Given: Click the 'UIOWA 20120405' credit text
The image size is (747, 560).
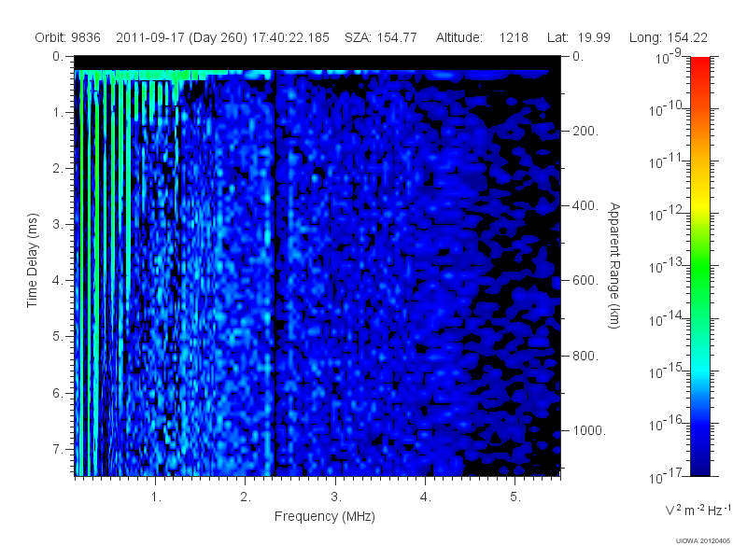Looking at the screenshot, I should pyautogui.click(x=703, y=541).
